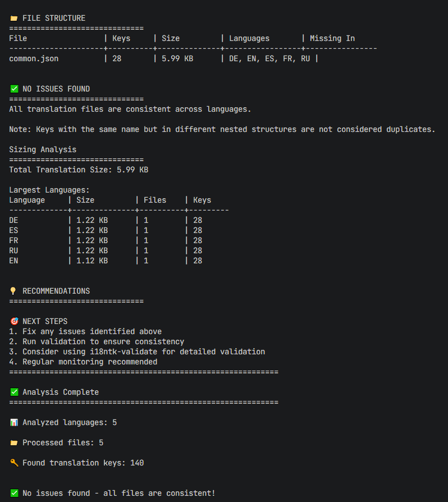The width and height of the screenshot is (448, 502).
Task: Click the language list DE, EN, ES, FR, RU
Action: point(269,58)
